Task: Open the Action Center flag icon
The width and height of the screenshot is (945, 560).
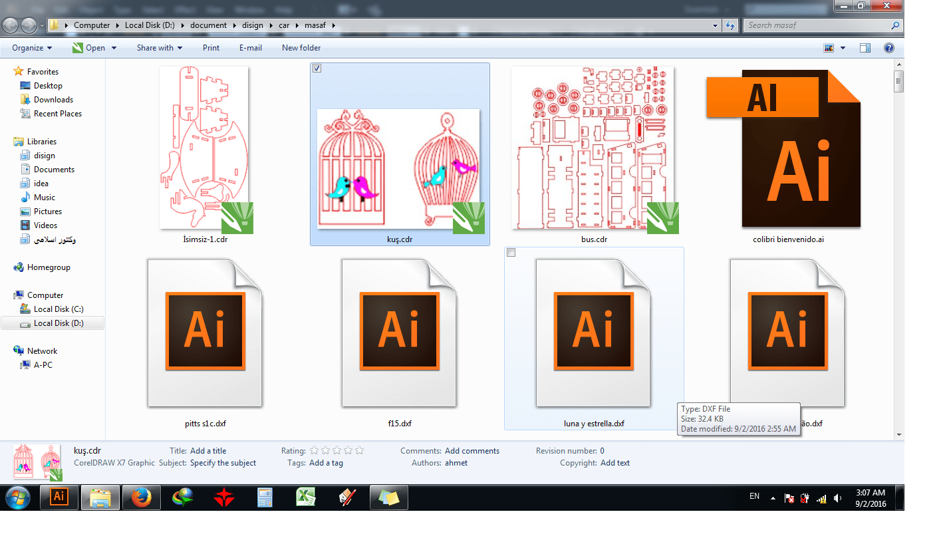Action: [789, 498]
